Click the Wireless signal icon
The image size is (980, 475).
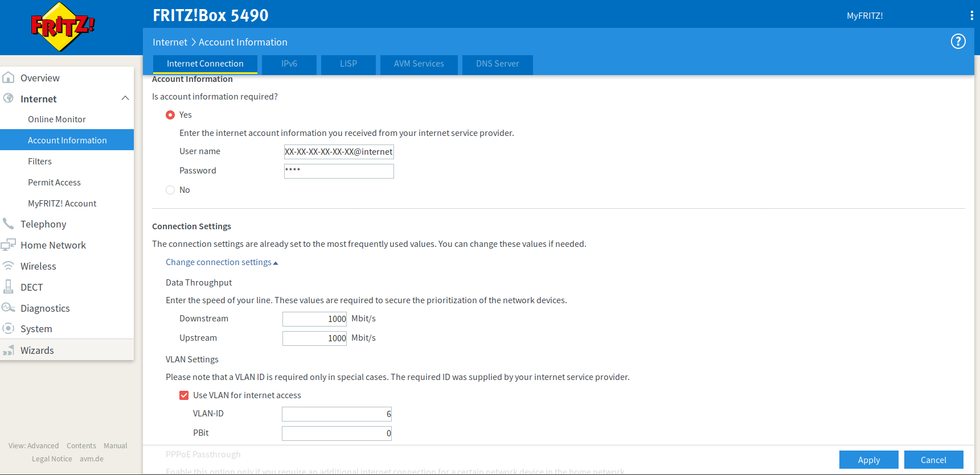click(9, 266)
